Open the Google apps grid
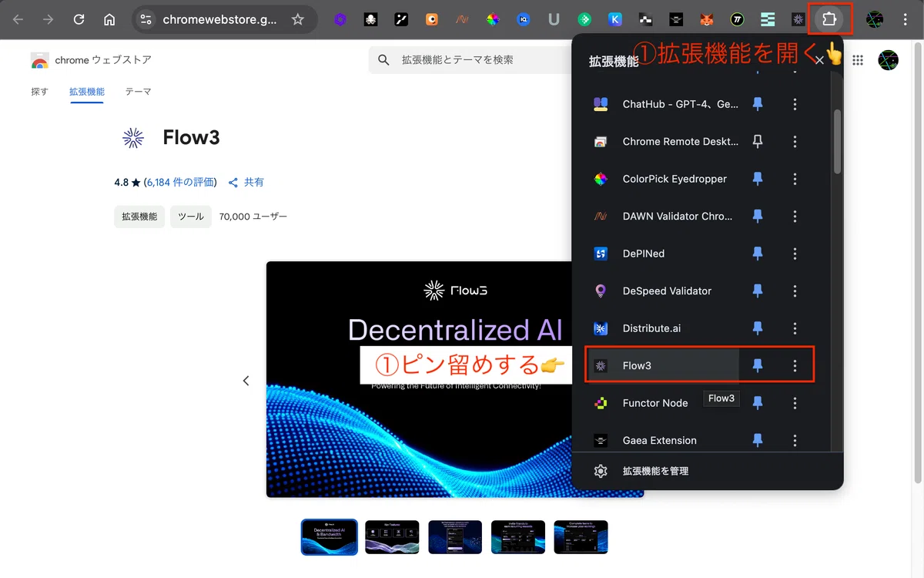The height and width of the screenshot is (578, 924). point(858,60)
